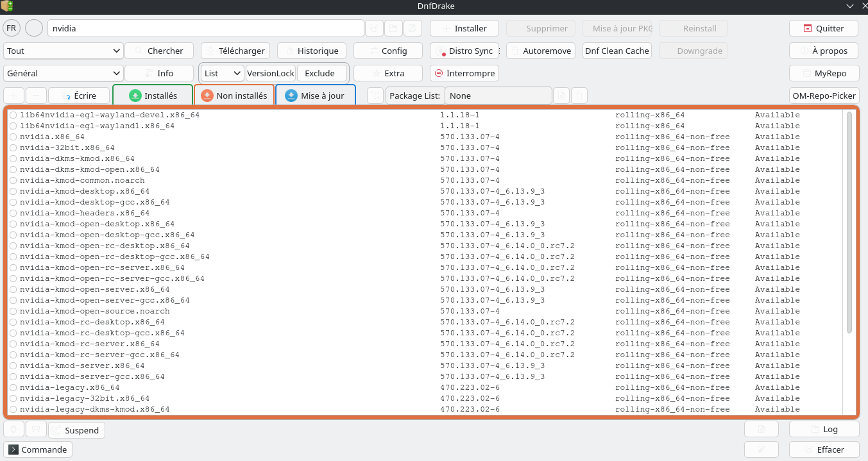
Task: Click the copy icon after the Package List dropdown
Action: pyautogui.click(x=561, y=96)
